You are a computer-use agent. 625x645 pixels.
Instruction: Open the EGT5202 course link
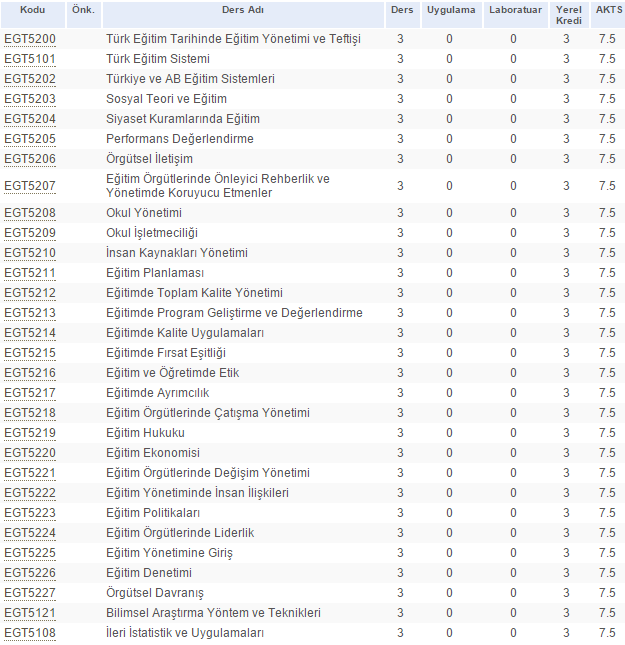click(30, 79)
